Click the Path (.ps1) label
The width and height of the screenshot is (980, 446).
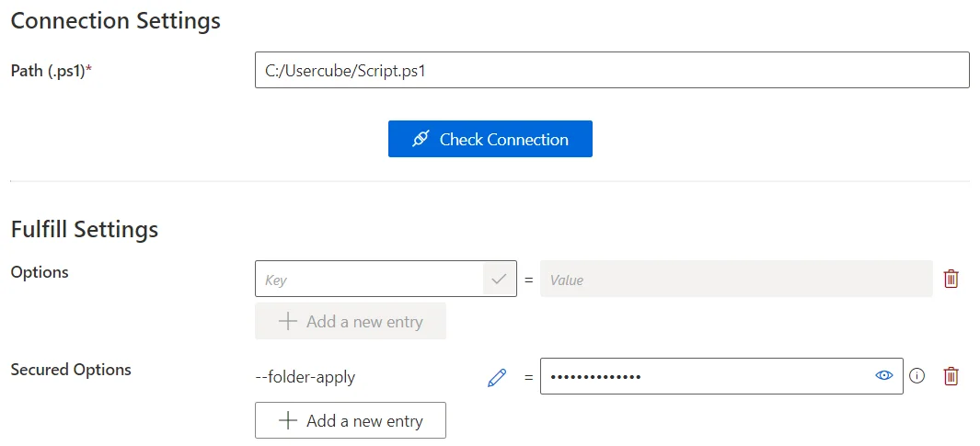click(52, 71)
